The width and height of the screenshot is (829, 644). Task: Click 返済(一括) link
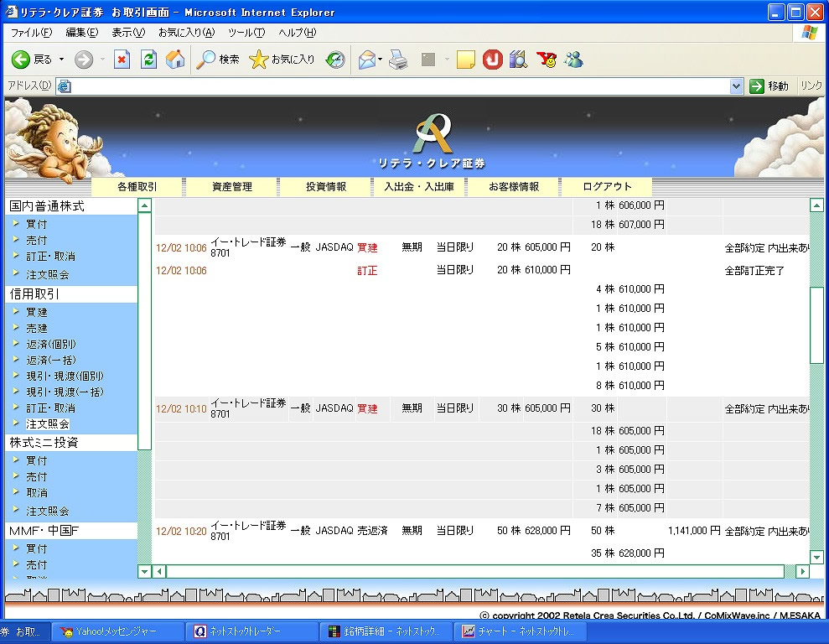point(51,360)
